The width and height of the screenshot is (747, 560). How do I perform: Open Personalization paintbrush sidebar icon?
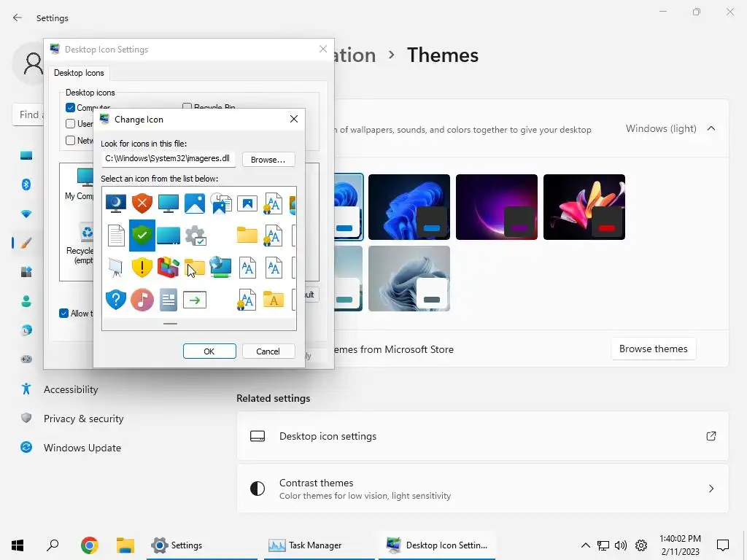(x=26, y=243)
